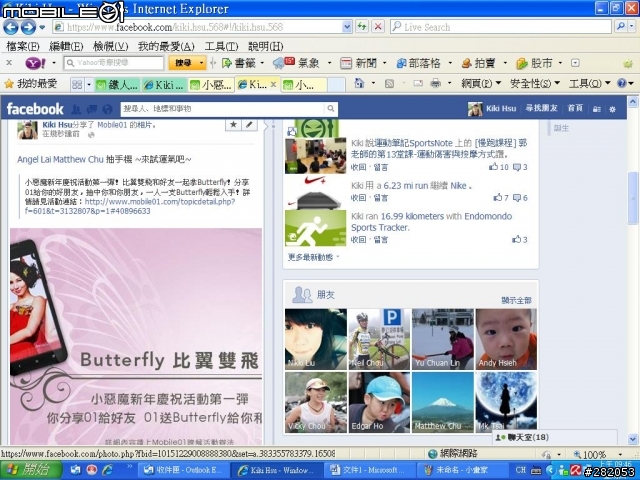Expand the address bar dropdown arrow
This screenshot has height=480, width=640.
pyautogui.click(x=347, y=27)
